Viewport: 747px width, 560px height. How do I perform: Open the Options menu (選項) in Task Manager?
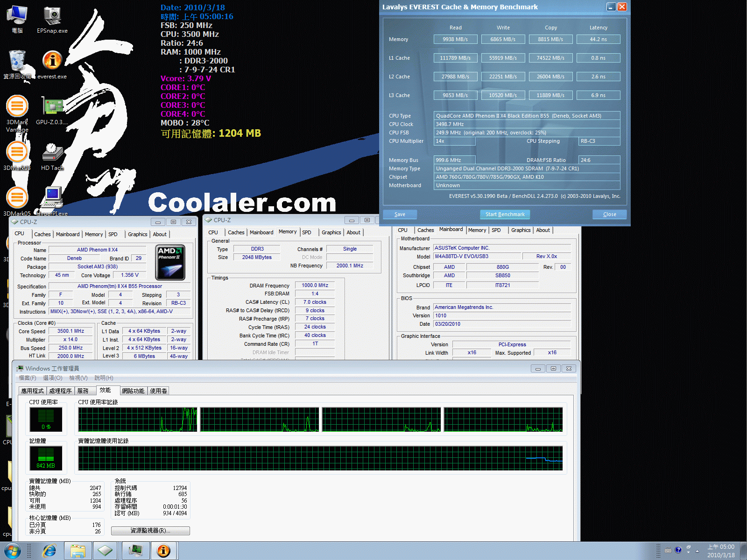click(x=53, y=378)
